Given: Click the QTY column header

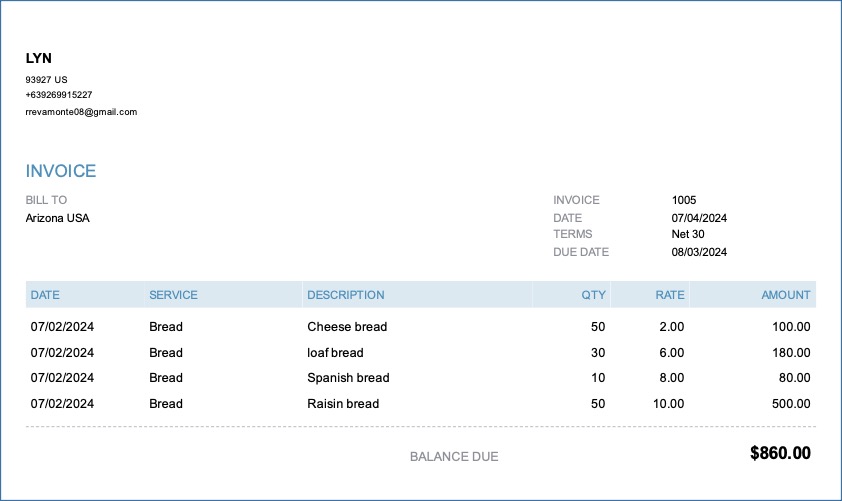Looking at the screenshot, I should point(593,295).
